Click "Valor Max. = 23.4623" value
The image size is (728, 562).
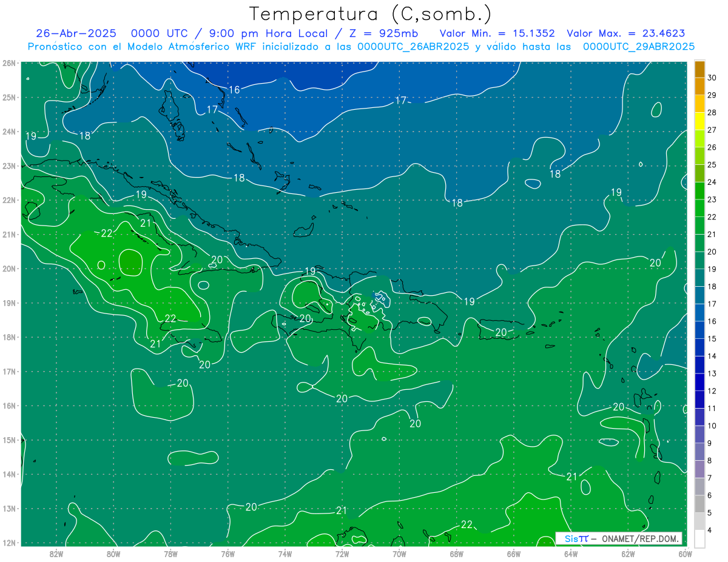click(626, 33)
